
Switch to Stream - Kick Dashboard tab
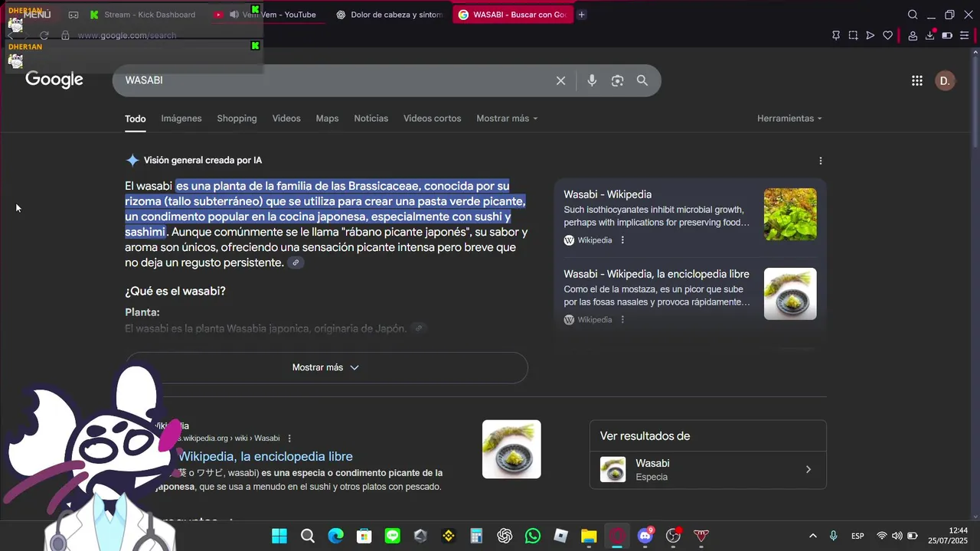coord(142,15)
